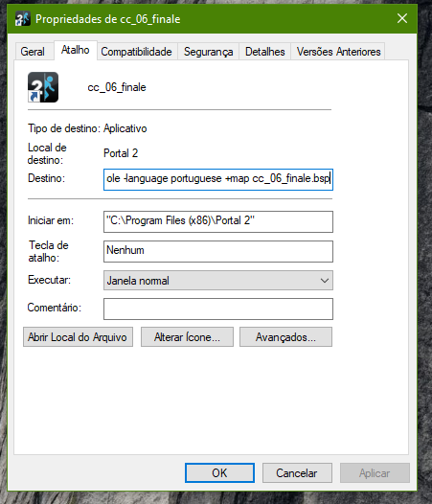This screenshot has height=504, width=432.
Task: Open the Versões Anteriores tab
Action: 338,52
